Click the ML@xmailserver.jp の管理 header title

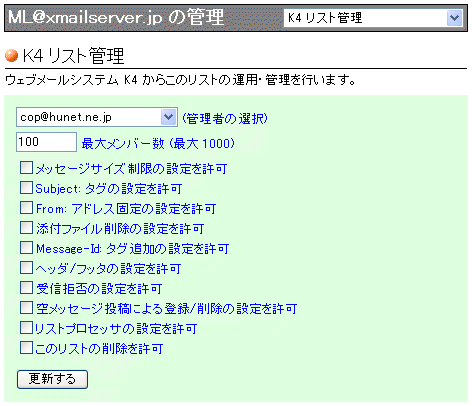(116, 17)
